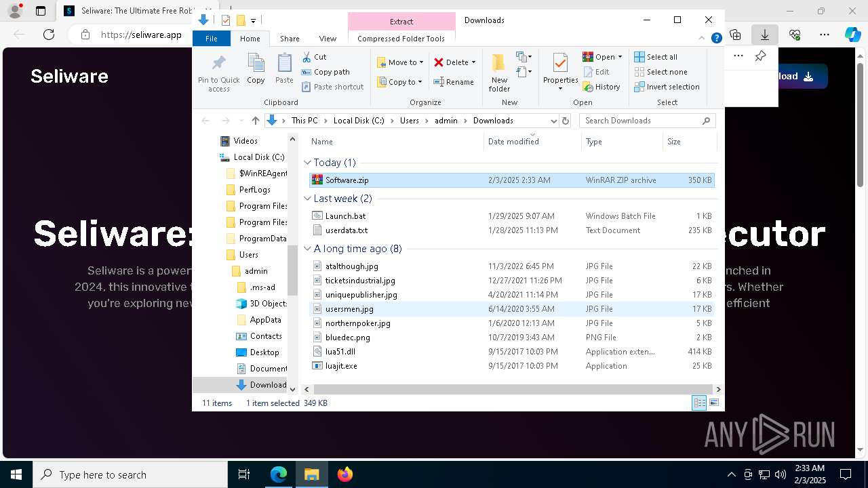
Task: Click taskbar search box
Action: click(130, 474)
